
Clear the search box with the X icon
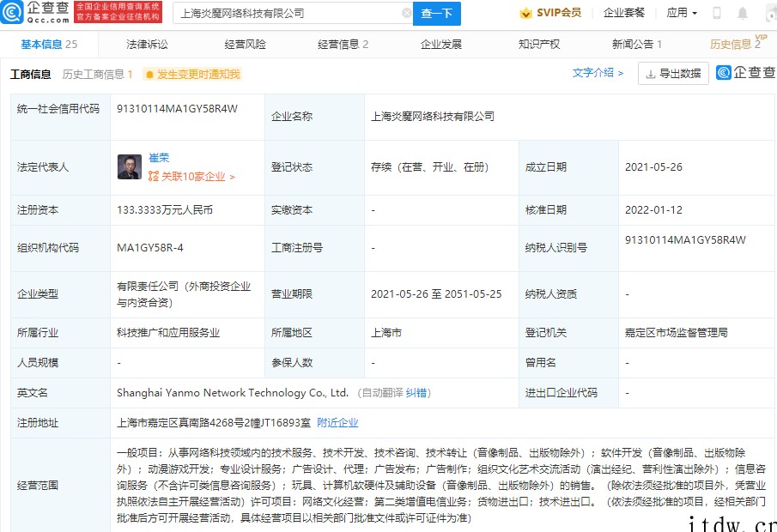tap(406, 14)
